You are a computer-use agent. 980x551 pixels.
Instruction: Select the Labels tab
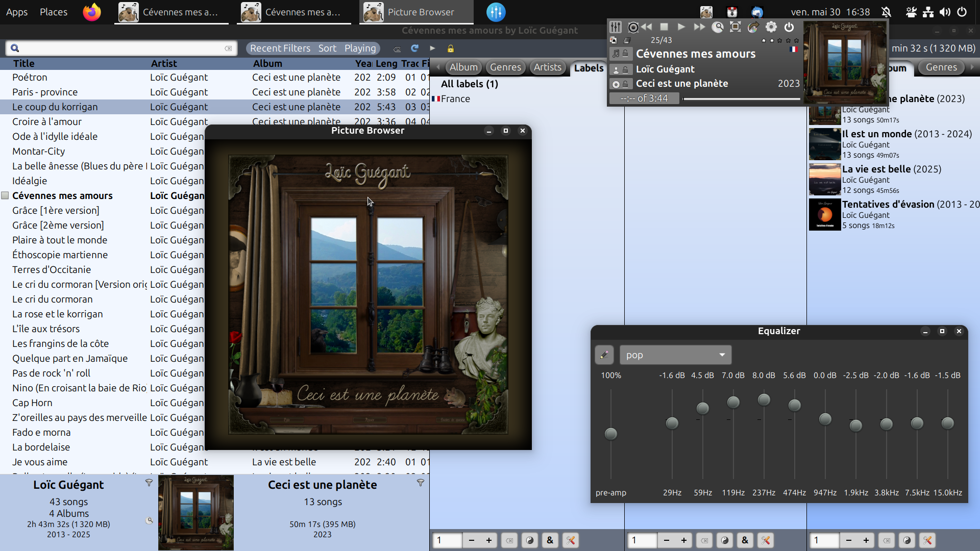pos(589,68)
